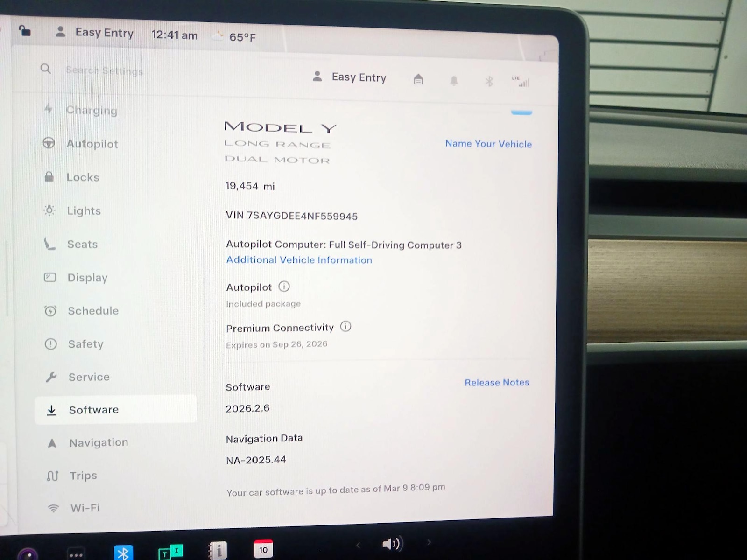
Task: Open the calendar app showing 10
Action: tap(263, 549)
